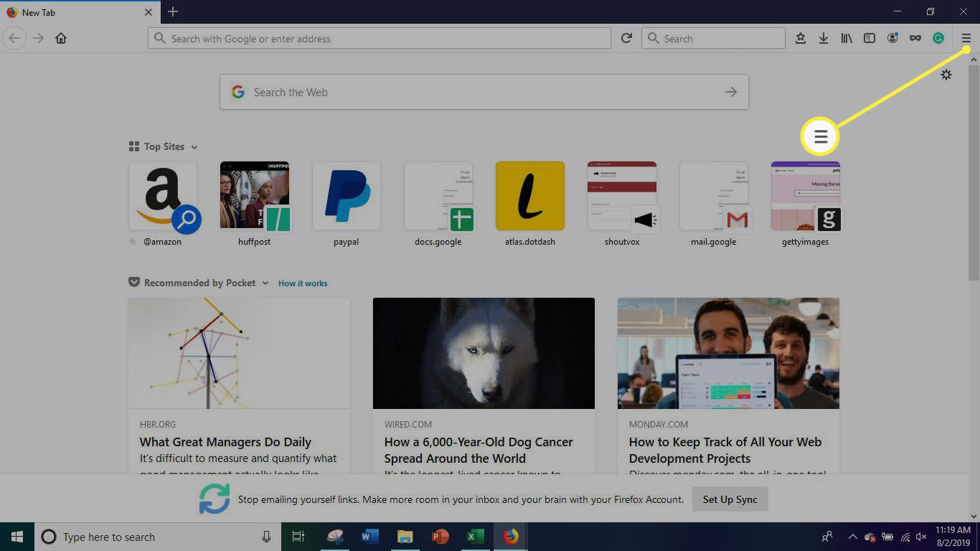Open the 6,000-Year-Old Dog Cancer article
Viewport: 980px width, 551px height.
click(479, 451)
